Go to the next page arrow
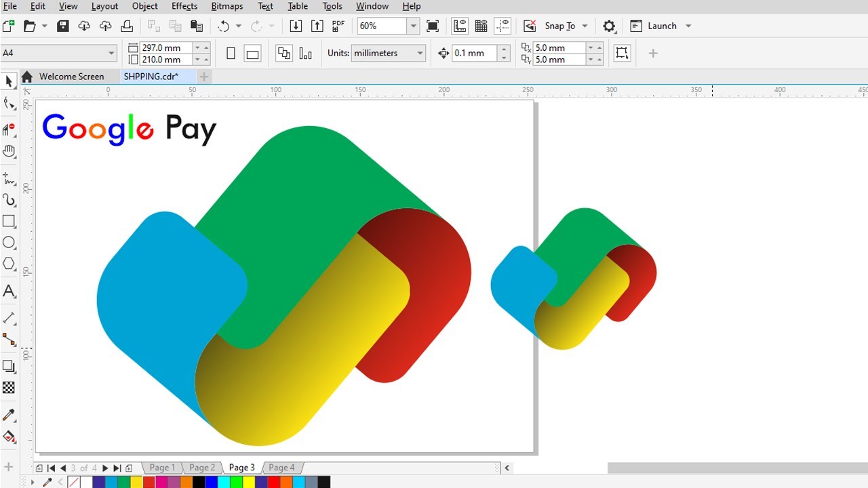This screenshot has height=488, width=868. pos(105,468)
